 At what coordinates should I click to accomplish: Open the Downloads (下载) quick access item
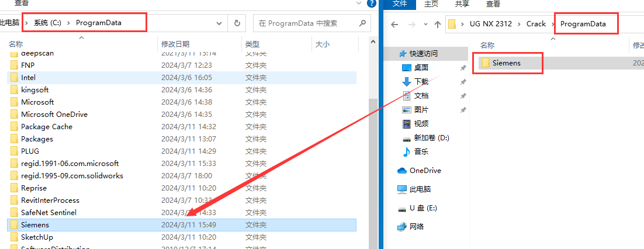[x=421, y=82]
